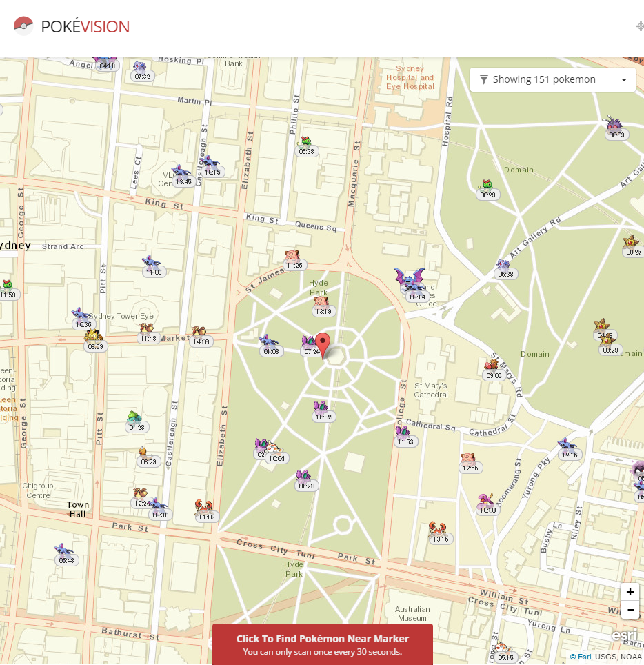Viewport: 644px width, 665px height.
Task: Click the 'Queens Sq' map label
Action: [x=315, y=226]
